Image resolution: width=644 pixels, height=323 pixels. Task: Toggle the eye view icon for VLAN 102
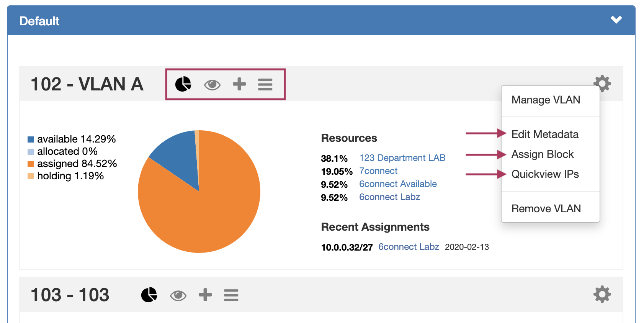212,85
